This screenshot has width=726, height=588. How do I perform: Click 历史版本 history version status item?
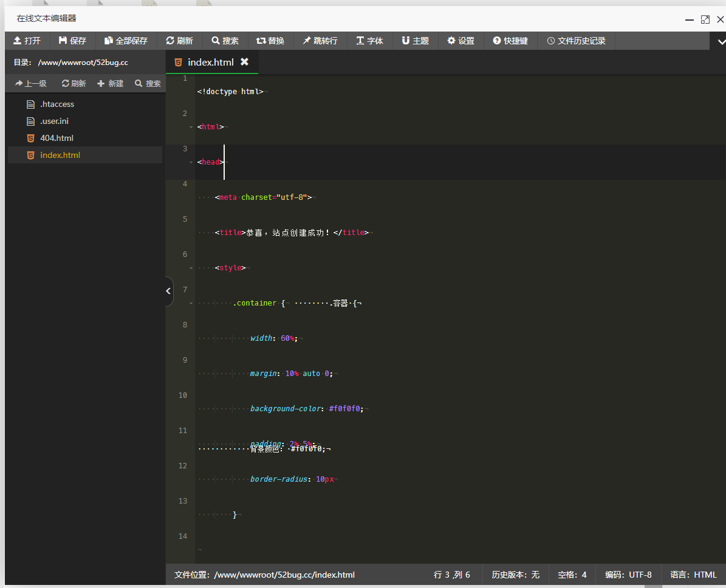[515, 575]
